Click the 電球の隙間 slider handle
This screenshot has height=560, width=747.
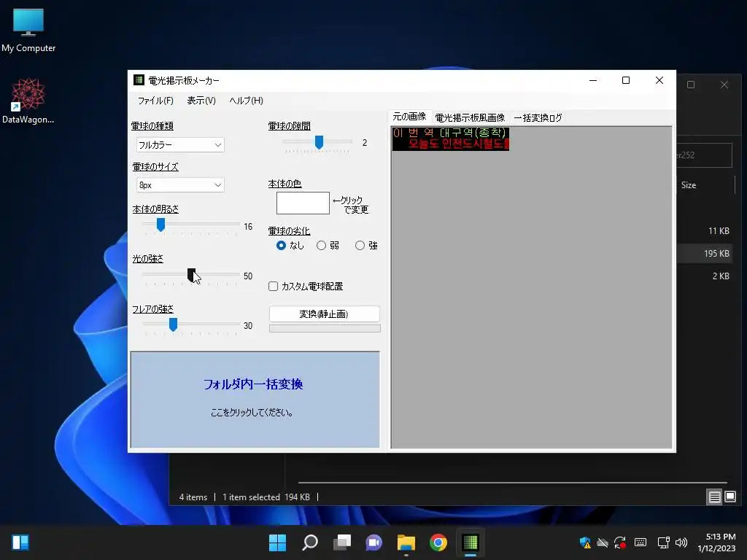[320, 142]
